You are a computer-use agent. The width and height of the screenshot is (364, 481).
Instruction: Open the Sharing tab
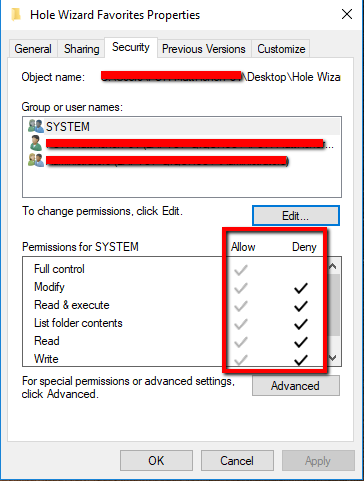point(82,49)
